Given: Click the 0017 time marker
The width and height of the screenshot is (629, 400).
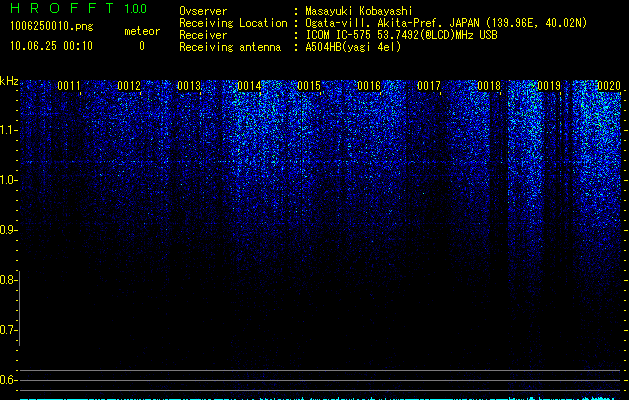Looking at the screenshot, I should click(429, 86).
